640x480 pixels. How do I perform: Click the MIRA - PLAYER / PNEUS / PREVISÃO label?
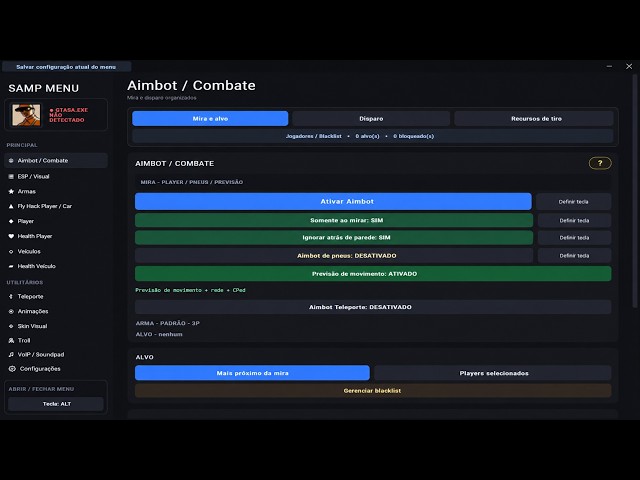click(192, 182)
